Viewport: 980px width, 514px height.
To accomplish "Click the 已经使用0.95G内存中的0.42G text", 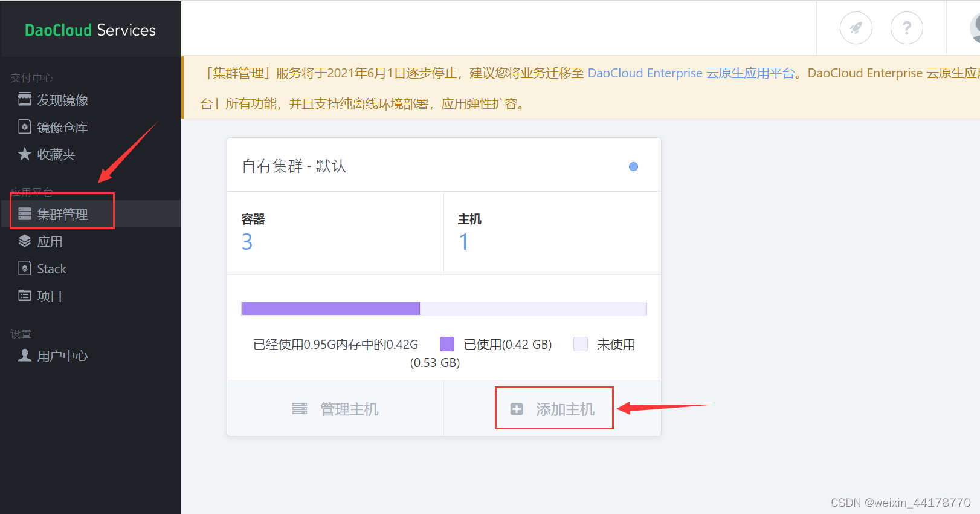I will (x=336, y=345).
